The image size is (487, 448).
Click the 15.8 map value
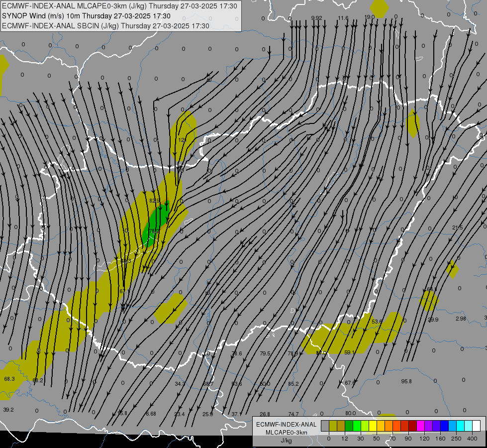click(x=122, y=413)
